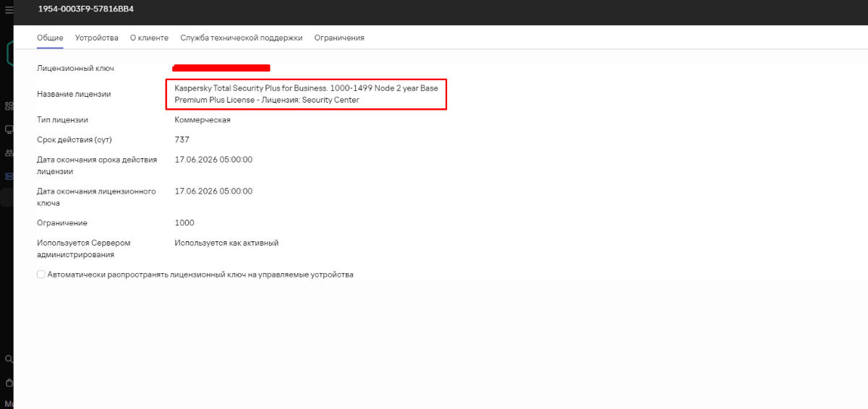Enable automatic license key distribution checkbox
868x409 pixels.
tap(41, 275)
